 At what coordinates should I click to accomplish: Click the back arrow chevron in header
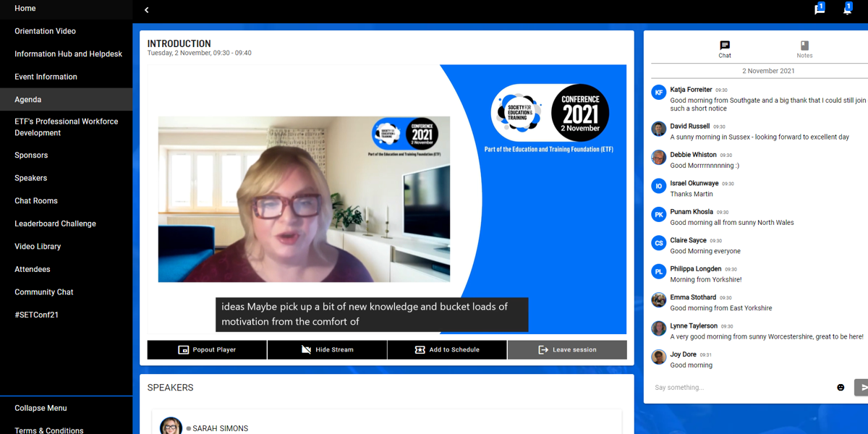click(x=147, y=10)
